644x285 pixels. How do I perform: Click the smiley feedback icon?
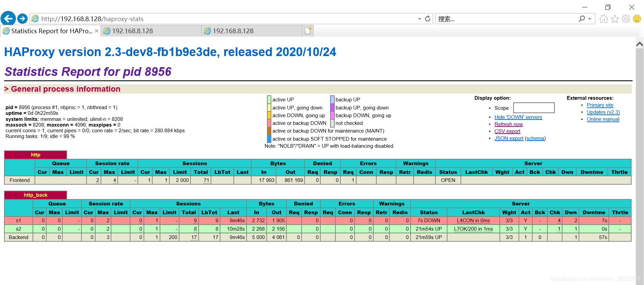[x=637, y=19]
